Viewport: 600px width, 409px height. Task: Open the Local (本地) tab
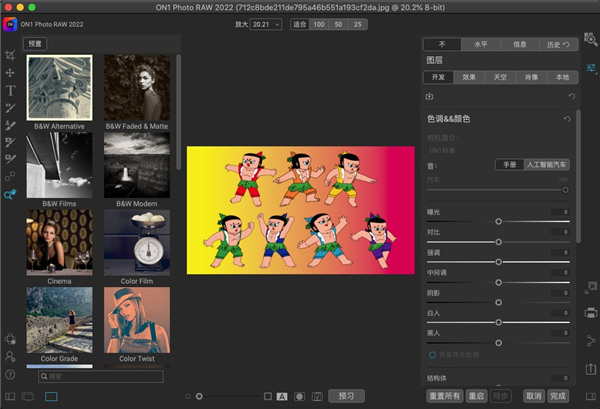pyautogui.click(x=562, y=77)
